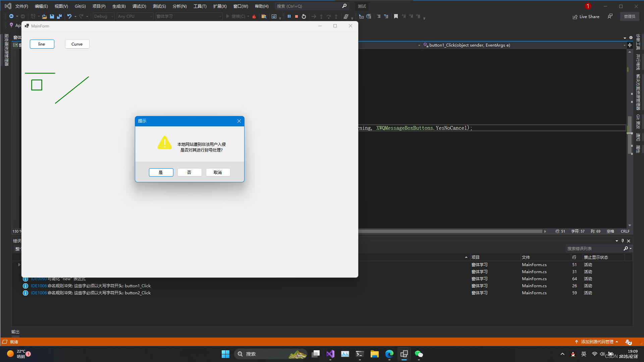Image resolution: width=644 pixels, height=362 pixels.
Task: Restart the debug session icon
Action: tap(304, 16)
